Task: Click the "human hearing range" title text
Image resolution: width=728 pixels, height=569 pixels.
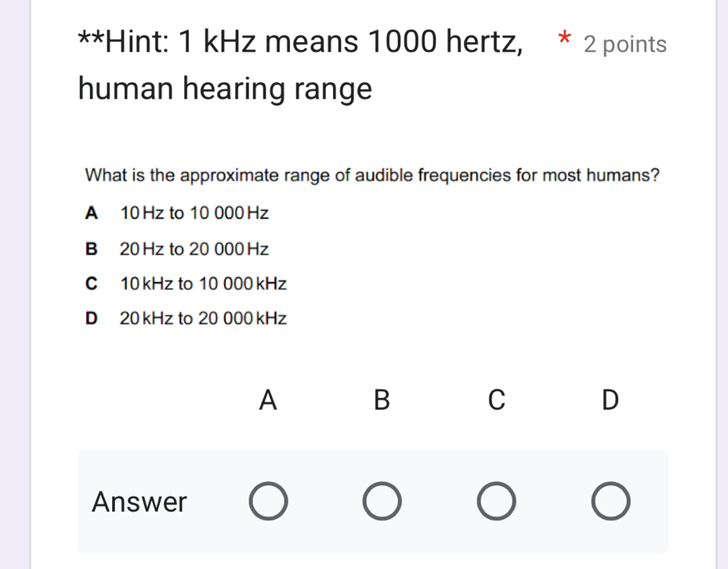Action: [225, 89]
